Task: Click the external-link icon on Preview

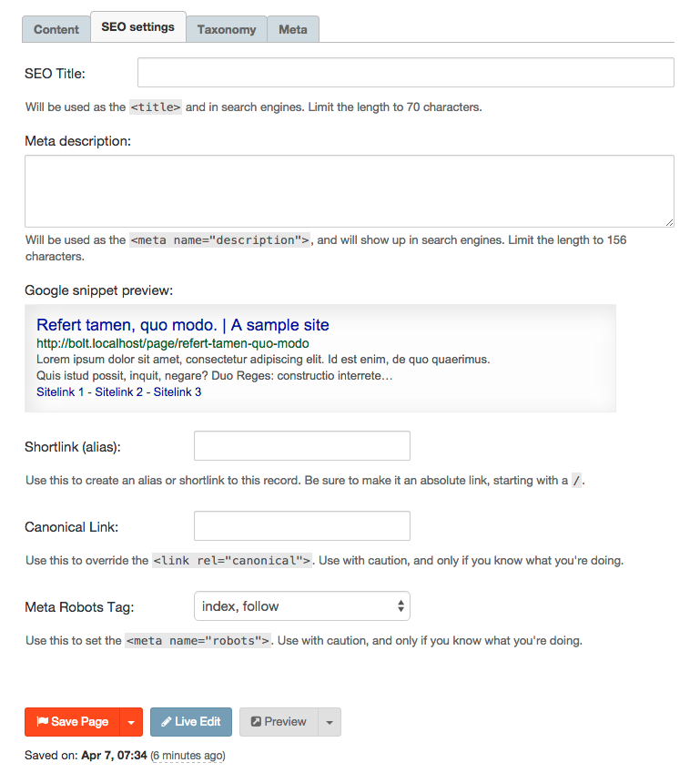Action: coord(256,722)
